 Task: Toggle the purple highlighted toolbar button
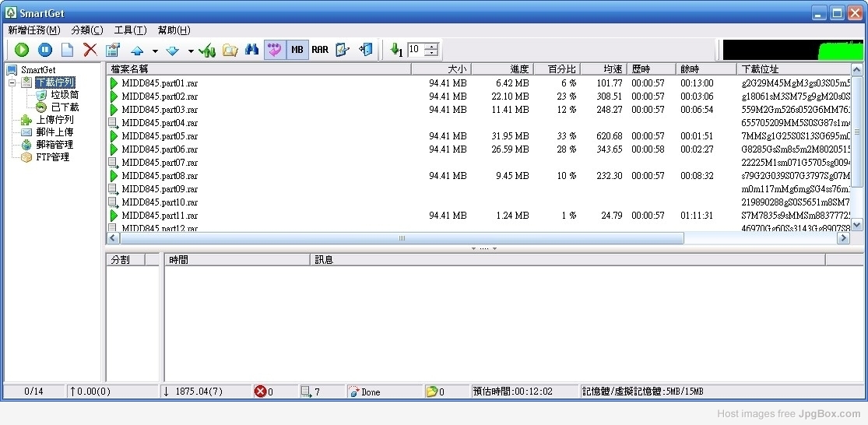tap(274, 50)
